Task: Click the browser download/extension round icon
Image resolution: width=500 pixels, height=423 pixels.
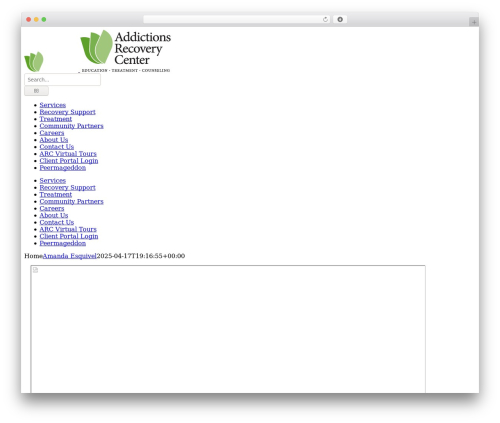Action: (340, 19)
